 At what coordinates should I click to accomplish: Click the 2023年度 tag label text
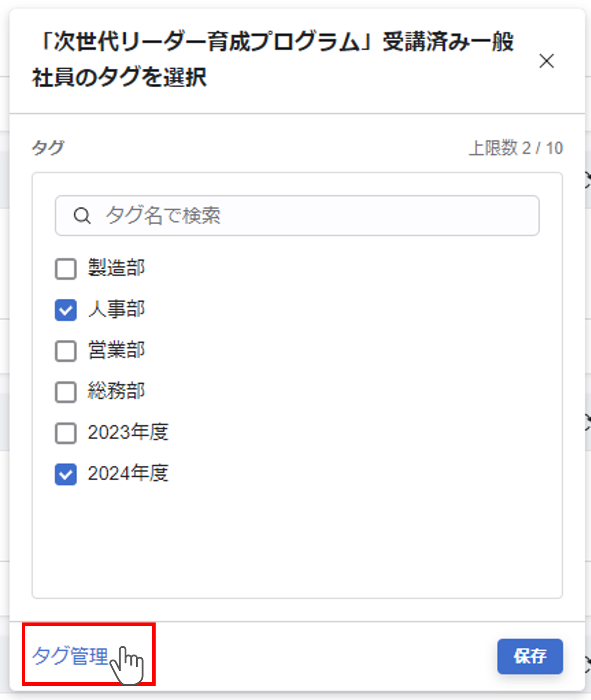(x=128, y=432)
